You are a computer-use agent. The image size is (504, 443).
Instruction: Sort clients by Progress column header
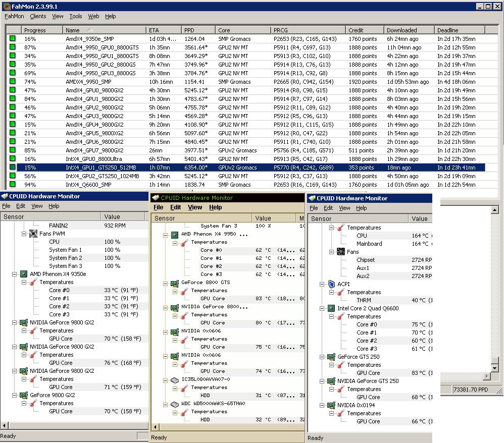pyautogui.click(x=42, y=30)
